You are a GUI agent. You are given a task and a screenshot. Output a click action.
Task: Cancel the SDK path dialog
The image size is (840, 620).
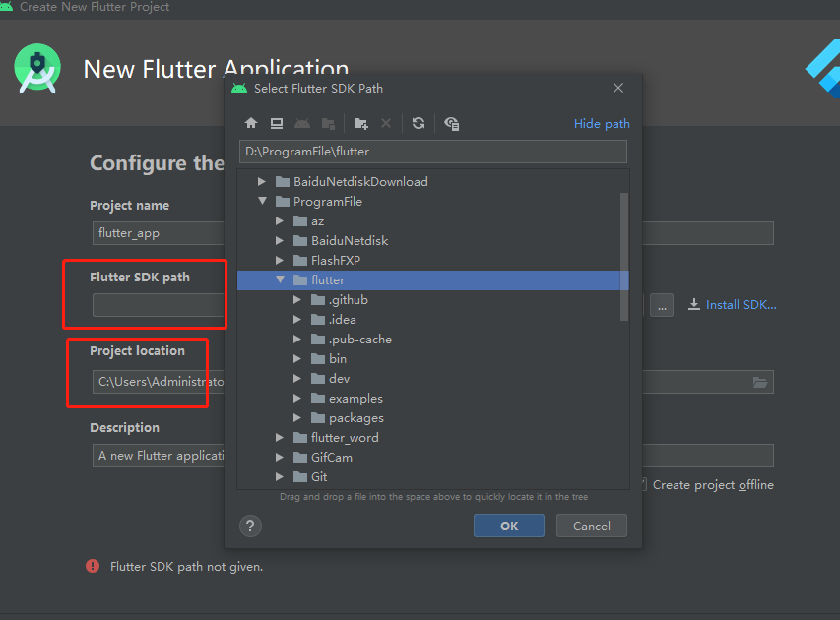click(x=592, y=526)
